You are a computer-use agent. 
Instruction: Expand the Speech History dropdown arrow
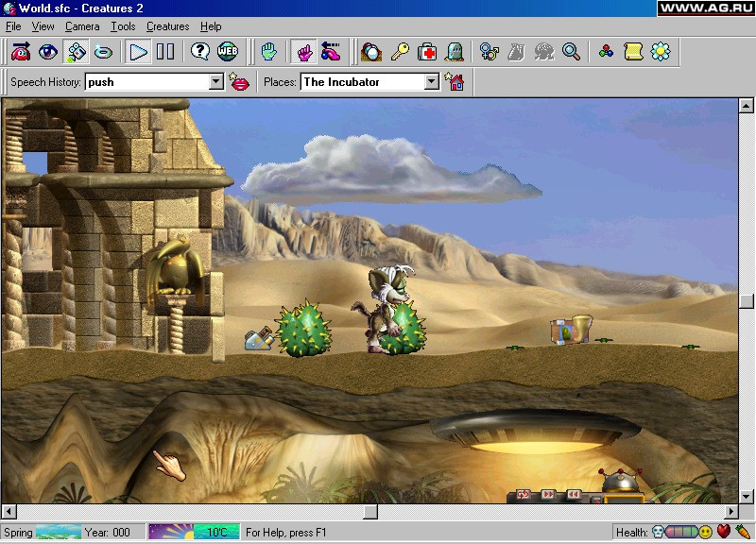(216, 82)
